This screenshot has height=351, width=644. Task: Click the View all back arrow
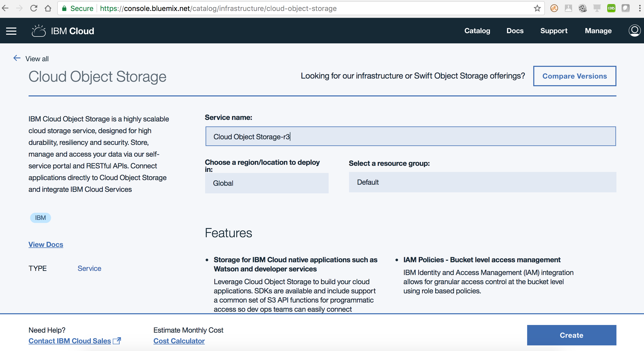click(17, 58)
